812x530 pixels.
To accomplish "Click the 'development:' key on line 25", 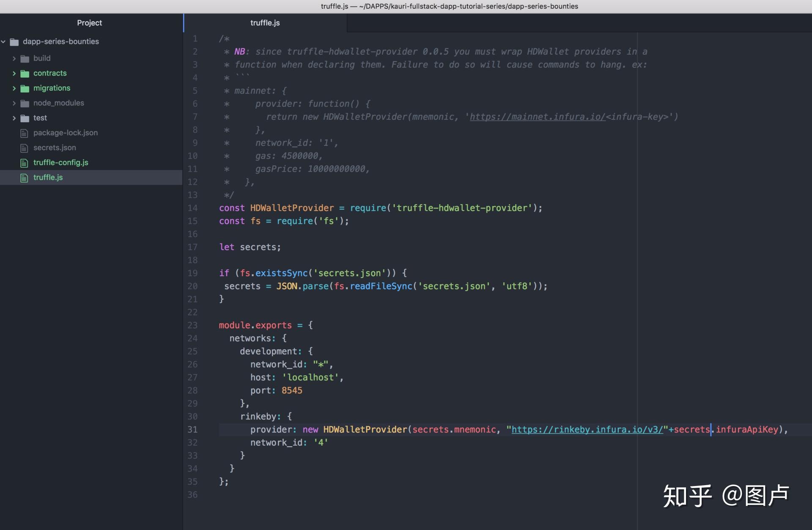I will 271,352.
